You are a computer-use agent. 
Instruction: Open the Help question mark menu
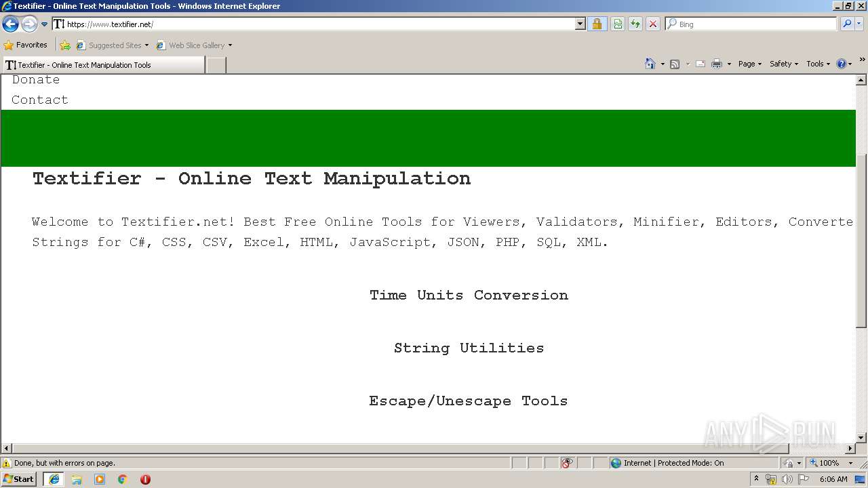click(x=844, y=64)
